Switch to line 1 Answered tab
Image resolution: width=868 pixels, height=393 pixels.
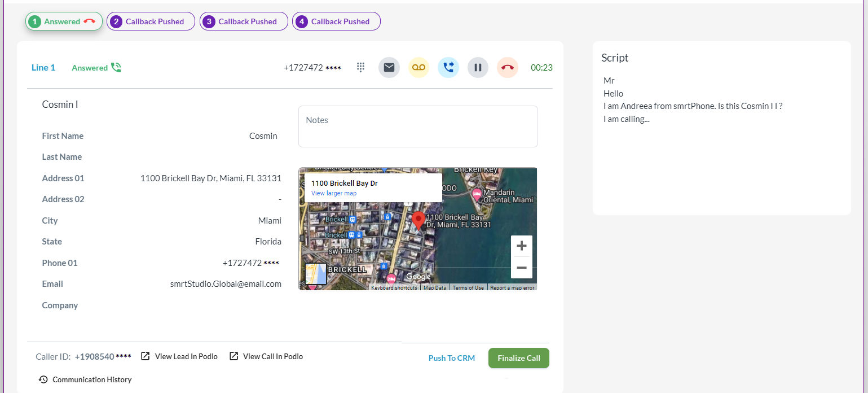[64, 21]
